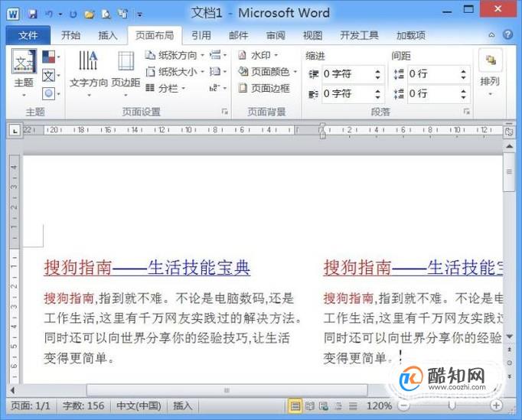Switch to the 开始 Home tab
The image size is (522, 420).
point(70,35)
